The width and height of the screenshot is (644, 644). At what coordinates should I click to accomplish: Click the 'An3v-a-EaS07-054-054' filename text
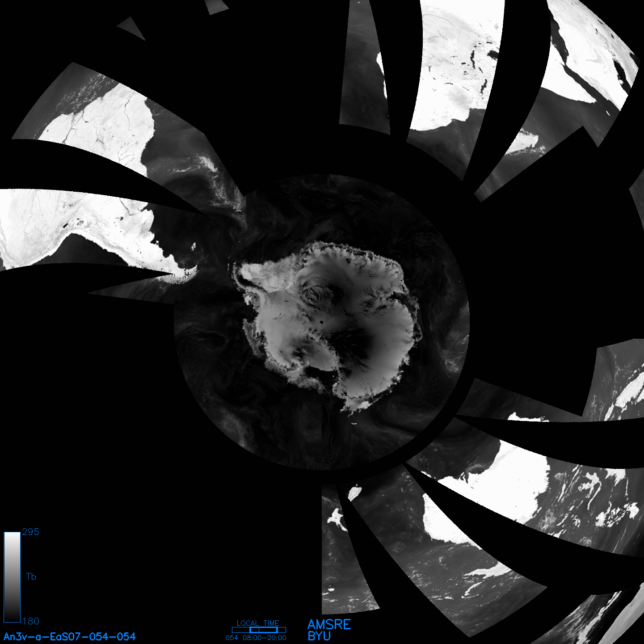click(70, 636)
